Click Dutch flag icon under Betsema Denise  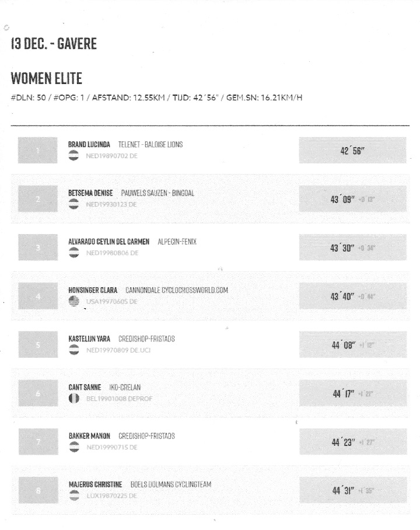(x=74, y=204)
